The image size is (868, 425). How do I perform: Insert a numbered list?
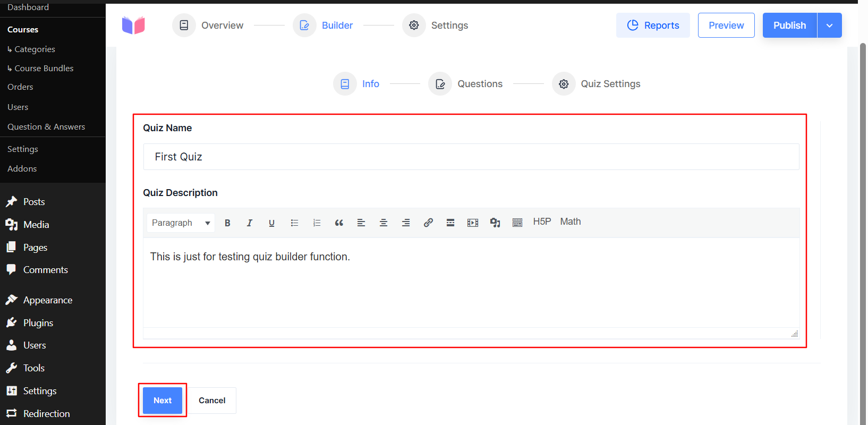click(x=317, y=223)
